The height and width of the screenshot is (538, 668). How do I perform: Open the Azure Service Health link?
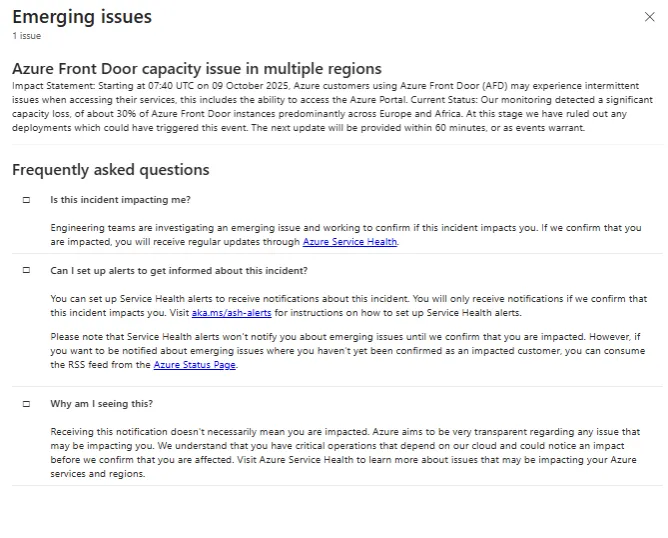[x=349, y=242]
